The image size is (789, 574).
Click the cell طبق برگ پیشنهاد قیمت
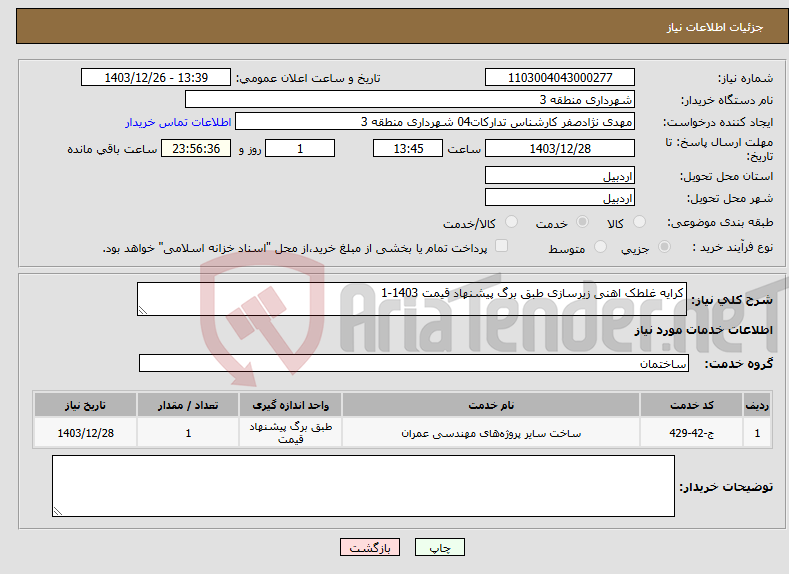pos(290,433)
